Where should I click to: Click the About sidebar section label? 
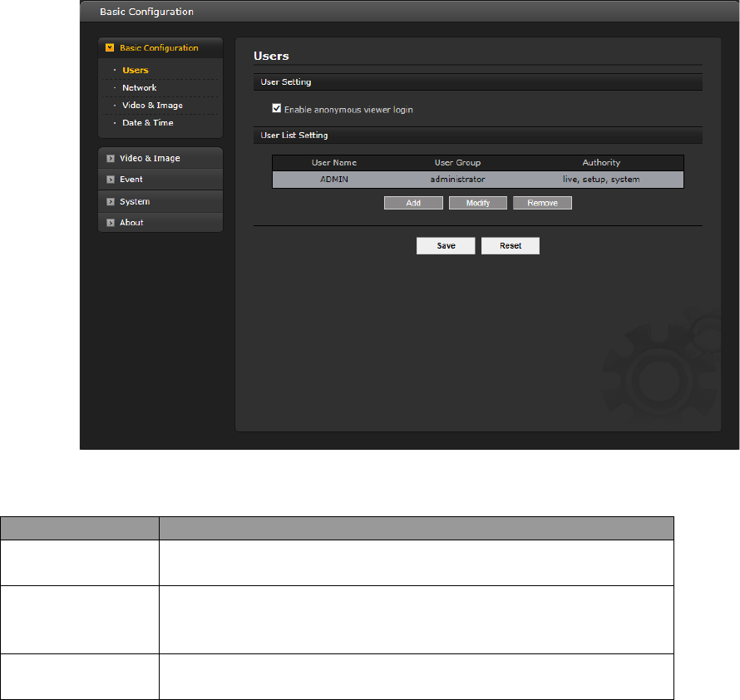tap(131, 223)
